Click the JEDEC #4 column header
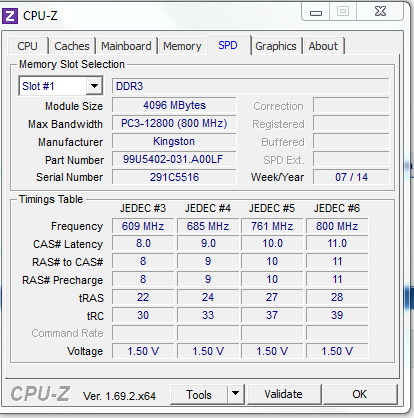The height and width of the screenshot is (418, 414). pos(208,208)
